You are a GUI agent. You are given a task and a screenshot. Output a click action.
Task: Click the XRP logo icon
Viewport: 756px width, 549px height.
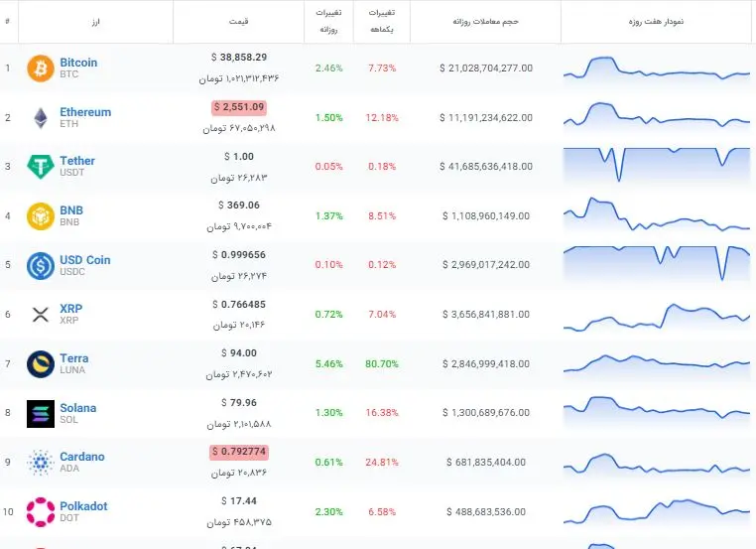41,315
